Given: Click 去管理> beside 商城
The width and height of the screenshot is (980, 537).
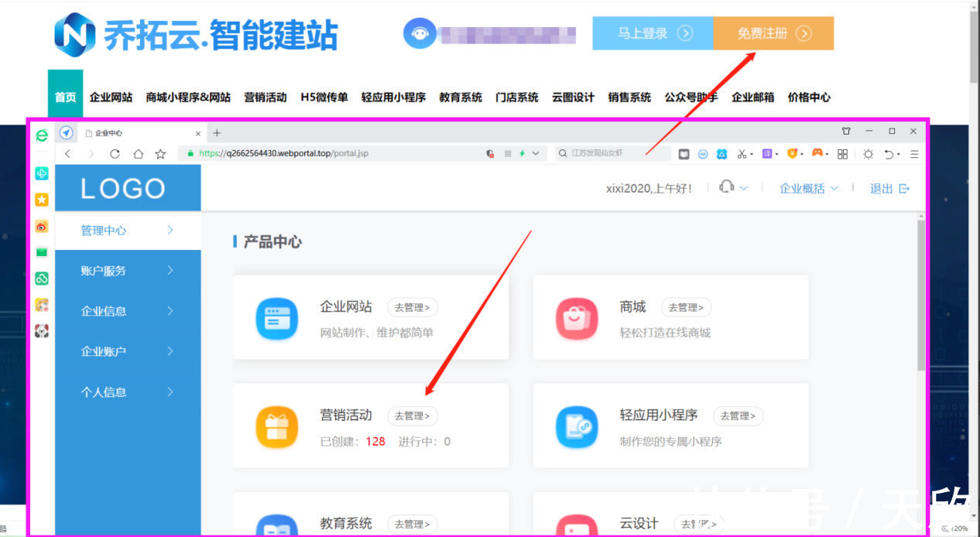Looking at the screenshot, I should pos(686,307).
